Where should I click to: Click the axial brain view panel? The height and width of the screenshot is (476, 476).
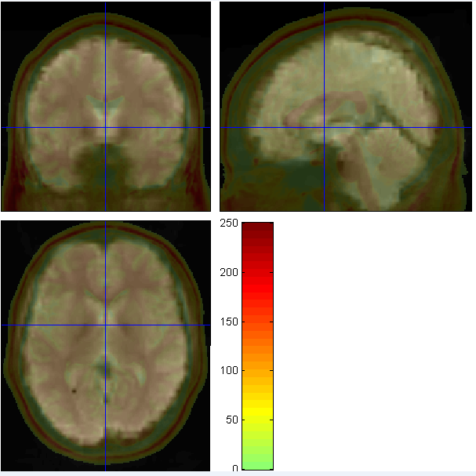[106, 346]
